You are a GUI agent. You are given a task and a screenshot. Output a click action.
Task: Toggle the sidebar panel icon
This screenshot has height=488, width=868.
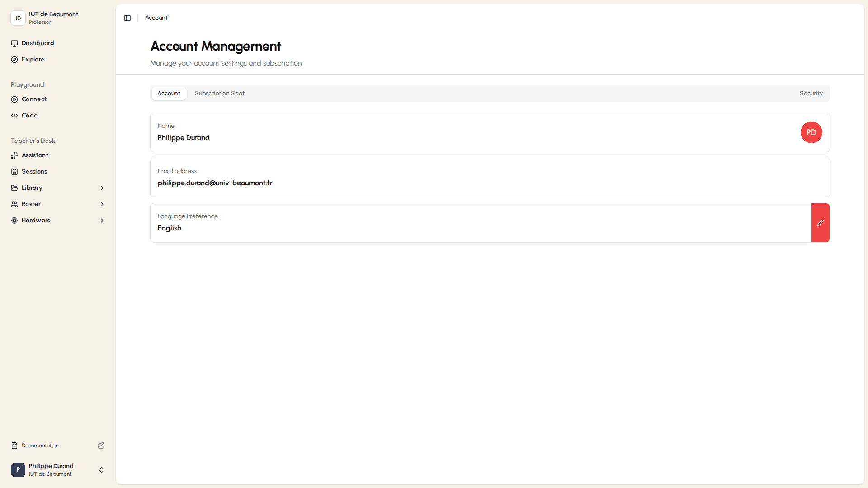127,18
